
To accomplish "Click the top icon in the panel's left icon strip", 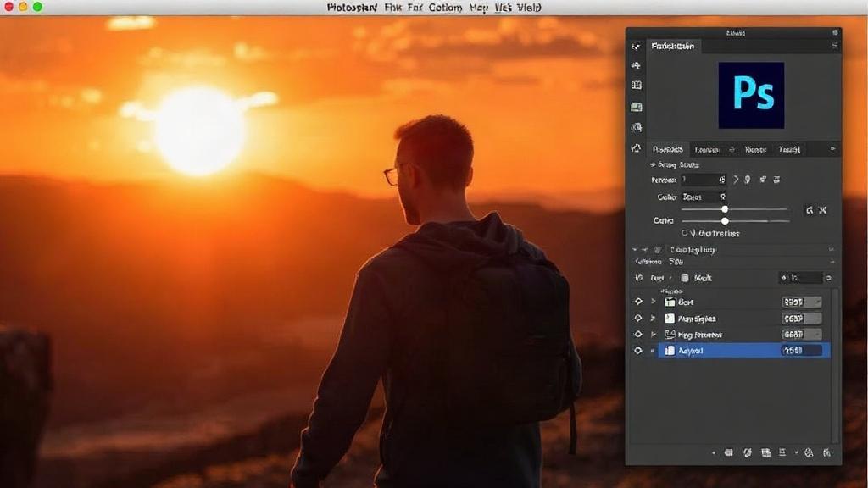I will (x=636, y=47).
